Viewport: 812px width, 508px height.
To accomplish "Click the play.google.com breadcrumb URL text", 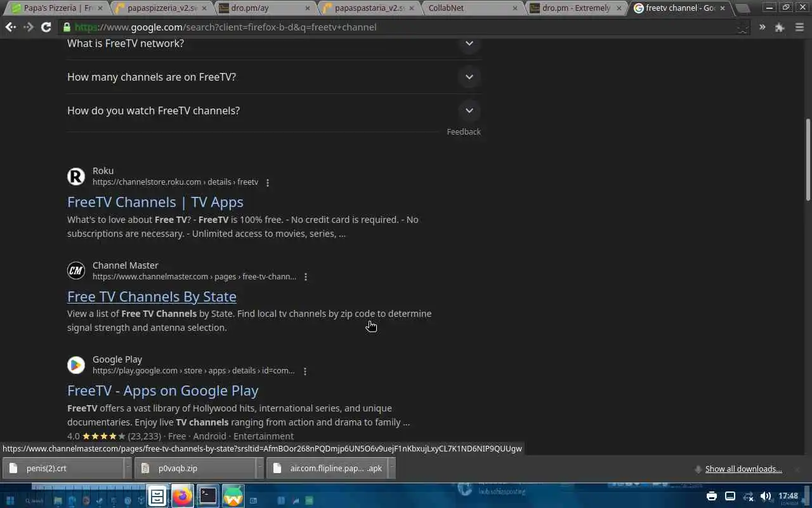I will (x=193, y=371).
